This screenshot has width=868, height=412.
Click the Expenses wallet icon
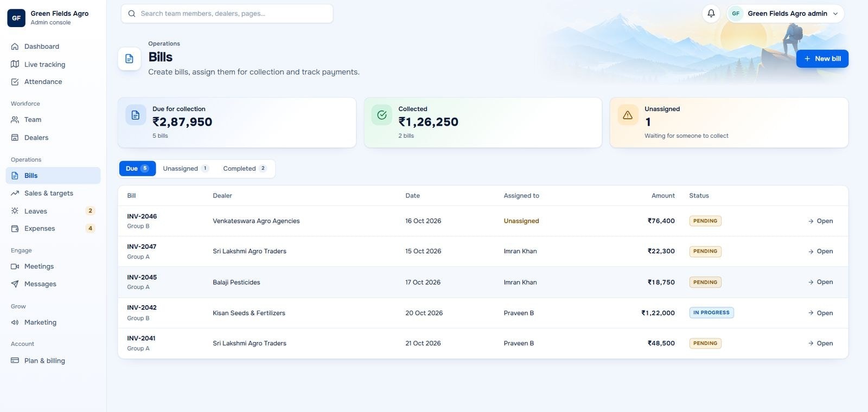click(x=15, y=229)
